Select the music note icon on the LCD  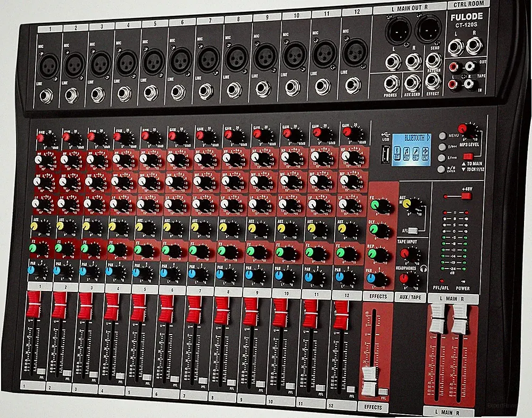point(406,154)
